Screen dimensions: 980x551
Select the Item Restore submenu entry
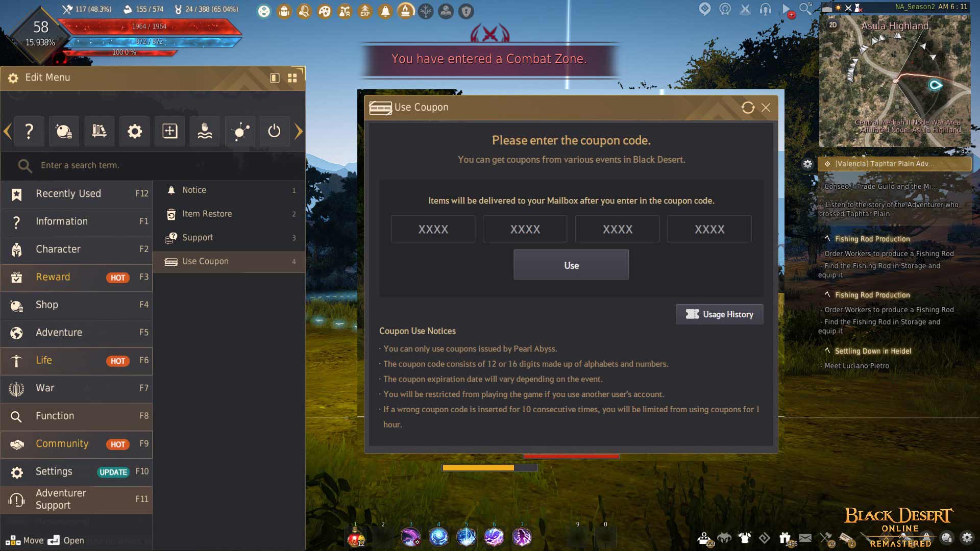(x=229, y=214)
